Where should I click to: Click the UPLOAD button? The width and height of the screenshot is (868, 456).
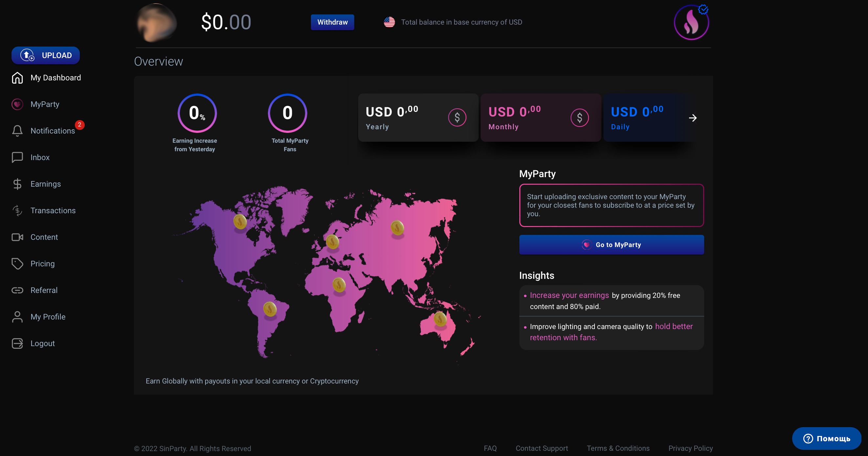pyautogui.click(x=46, y=55)
